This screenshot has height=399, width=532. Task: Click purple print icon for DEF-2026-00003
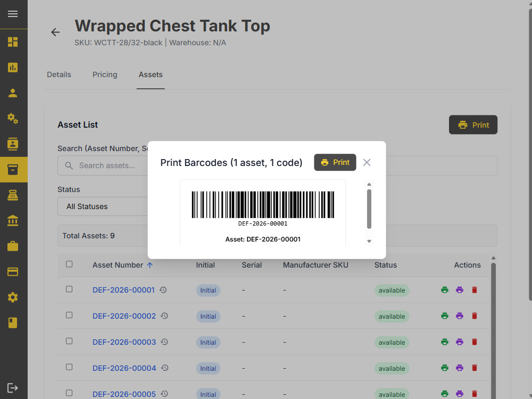[x=460, y=342]
